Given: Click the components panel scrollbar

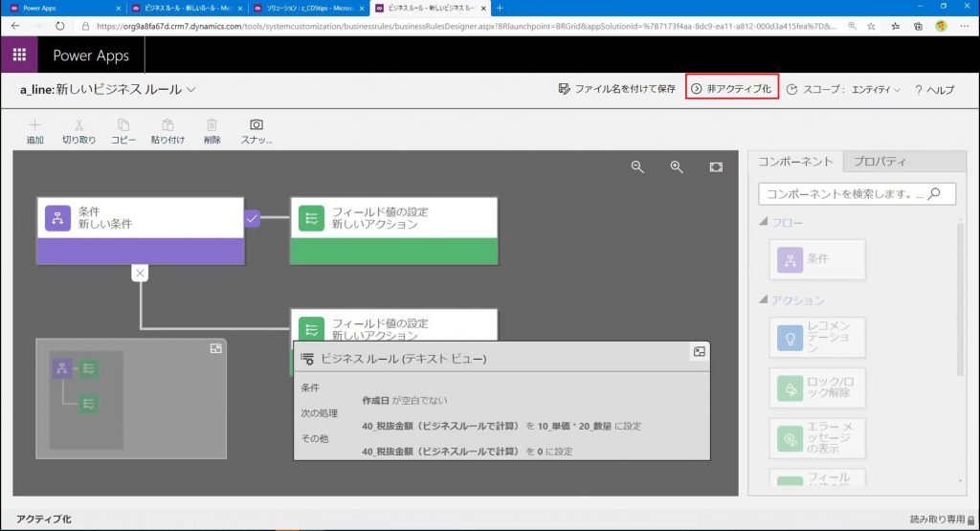Looking at the screenshot, I should [960, 299].
